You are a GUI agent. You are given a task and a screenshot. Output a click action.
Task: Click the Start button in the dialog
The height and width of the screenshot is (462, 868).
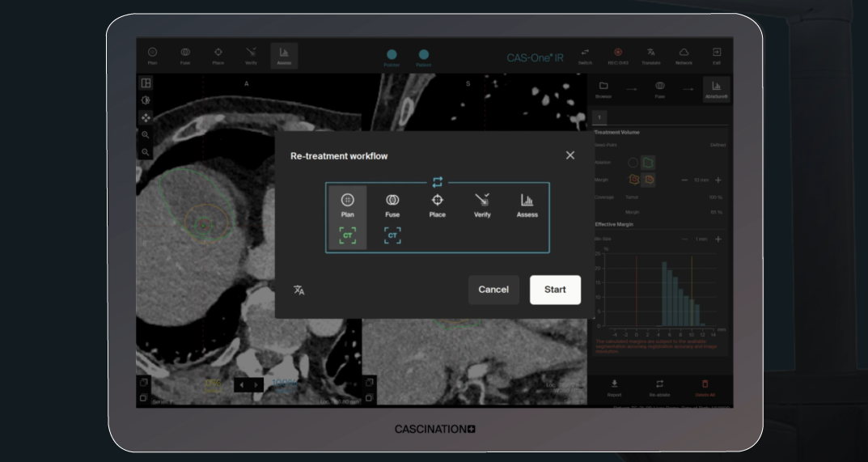click(x=555, y=290)
